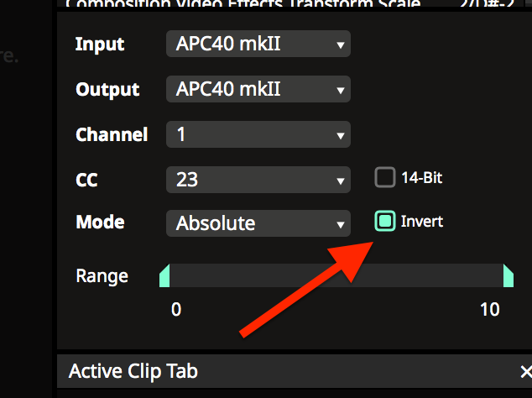
Task: Open the Mode dropdown set to Absolute
Action: click(258, 223)
